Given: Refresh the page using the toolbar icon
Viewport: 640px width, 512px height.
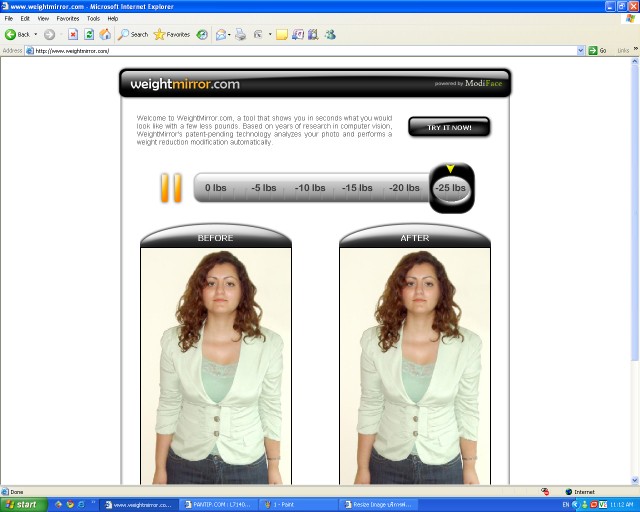Looking at the screenshot, I should click(x=89, y=35).
